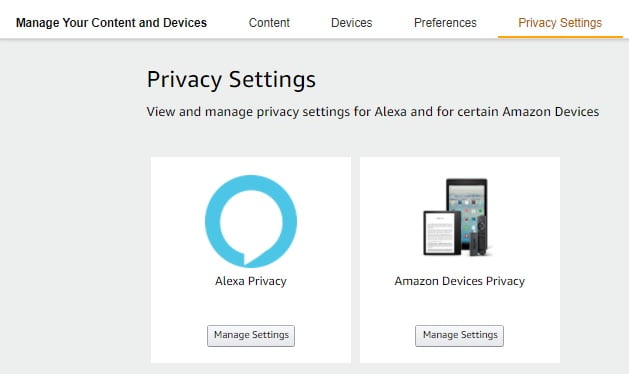Screen dimensions: 629x374
Task: Click the View and manage privacy settings description
Action: coord(373,112)
